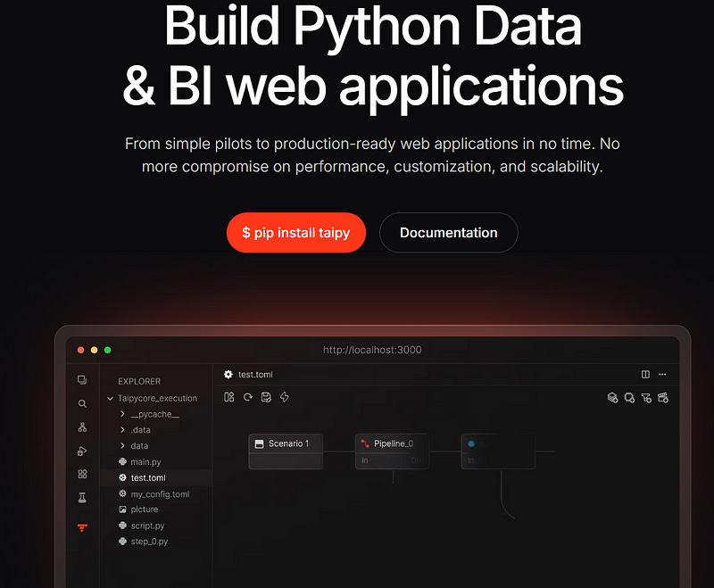
Task: Click the blue dot on the third node
Action: coord(471,443)
